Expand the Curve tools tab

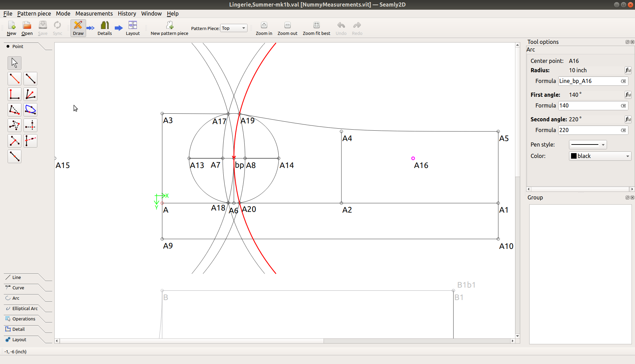click(18, 288)
